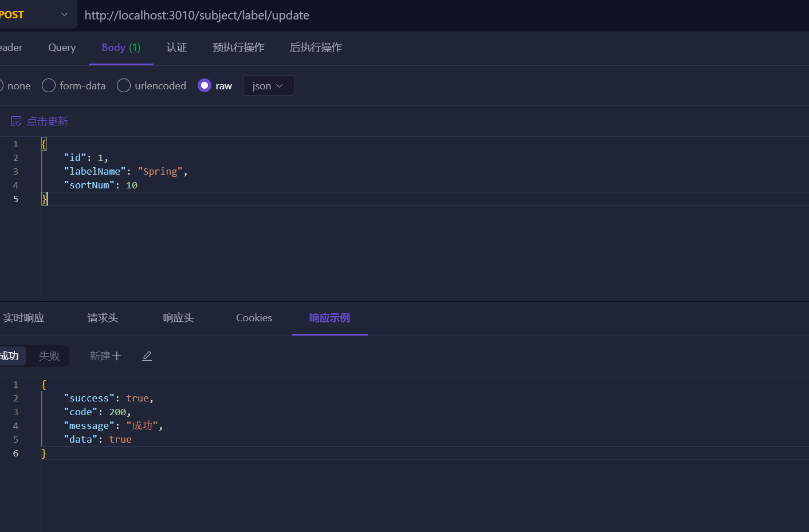Open the 响应示例 tab
The height and width of the screenshot is (532, 809).
(329, 318)
